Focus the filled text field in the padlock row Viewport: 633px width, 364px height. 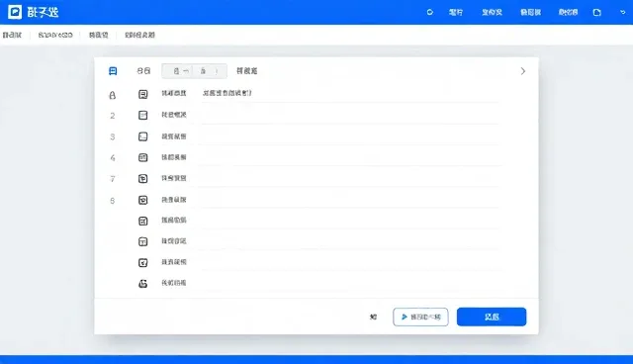click(350, 94)
